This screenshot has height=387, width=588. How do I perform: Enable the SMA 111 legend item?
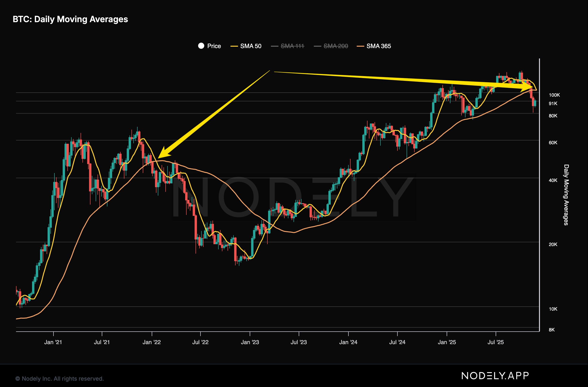point(292,46)
